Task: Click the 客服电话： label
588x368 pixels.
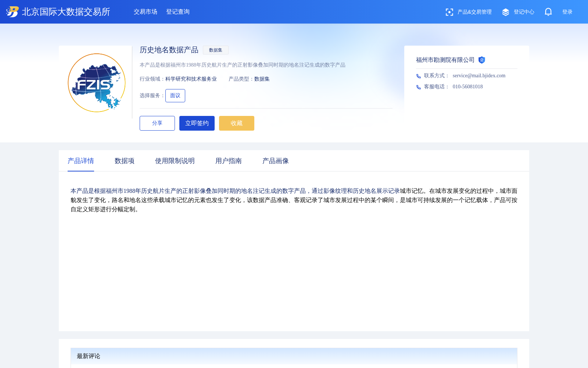Action: pos(437,87)
